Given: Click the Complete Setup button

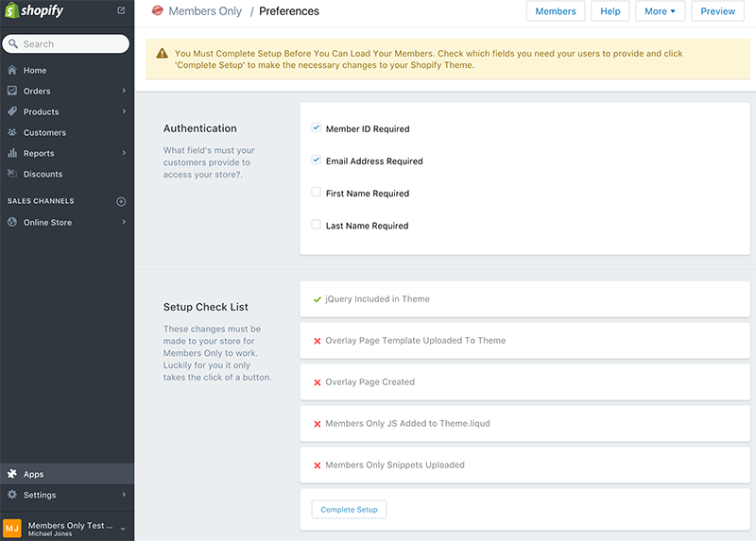Looking at the screenshot, I should click(x=349, y=509).
